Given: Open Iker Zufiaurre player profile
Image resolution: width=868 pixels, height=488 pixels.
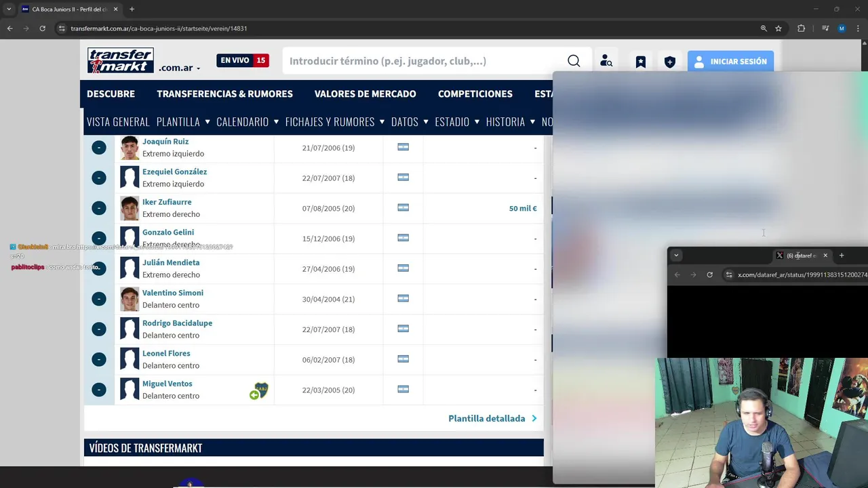Looking at the screenshot, I should coord(167,202).
